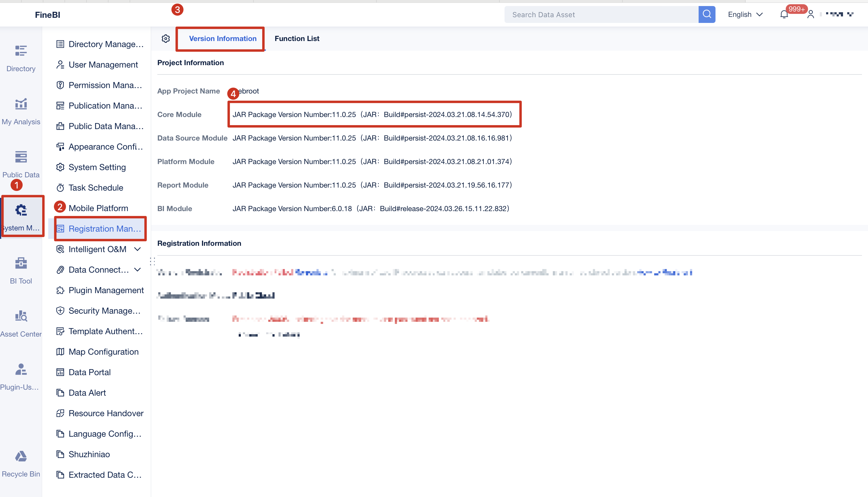868x497 pixels.
Task: Switch to Function List tab
Action: click(297, 39)
